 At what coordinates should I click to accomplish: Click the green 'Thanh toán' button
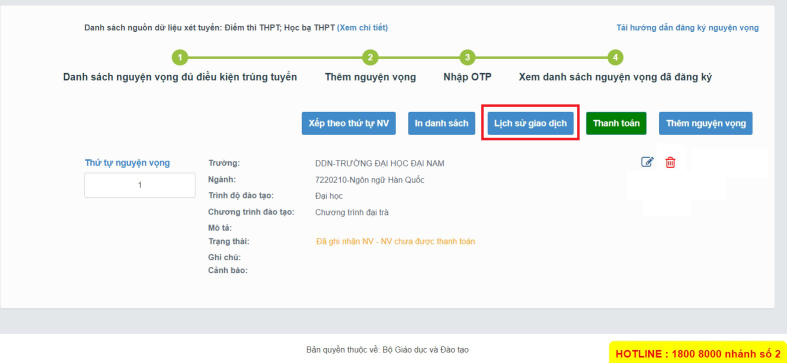pos(616,123)
